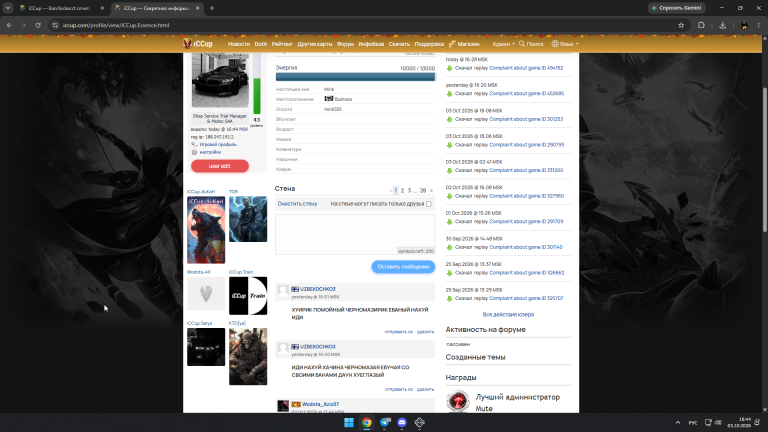Open the browser downloads icon
Screen dimensions: 768x432
click(x=722, y=25)
